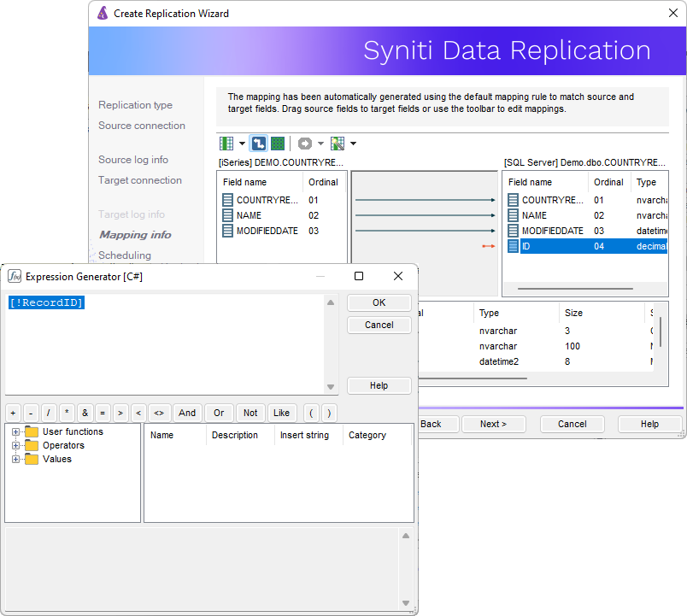Insert a closing parenthesis
This screenshot has height=616, width=687.
tap(329, 413)
